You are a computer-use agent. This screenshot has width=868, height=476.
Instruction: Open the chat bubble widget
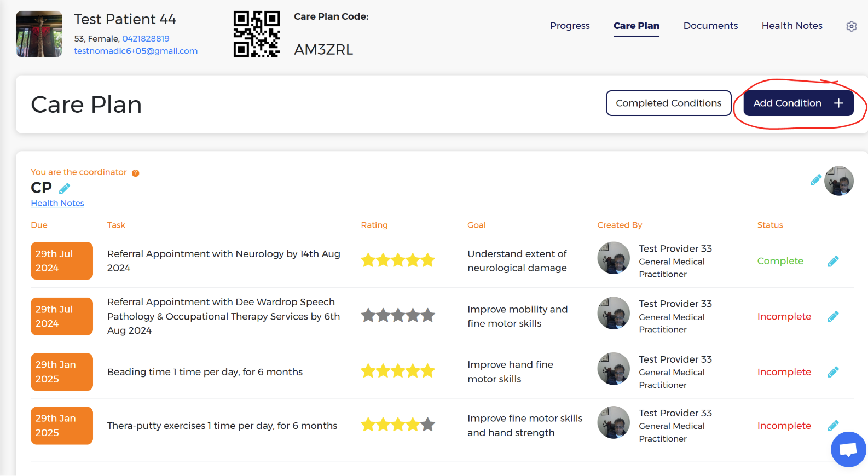[848, 449]
